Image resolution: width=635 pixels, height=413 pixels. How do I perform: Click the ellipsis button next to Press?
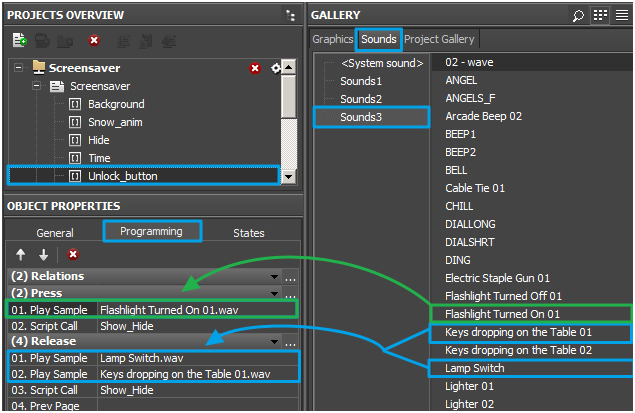pyautogui.click(x=290, y=293)
